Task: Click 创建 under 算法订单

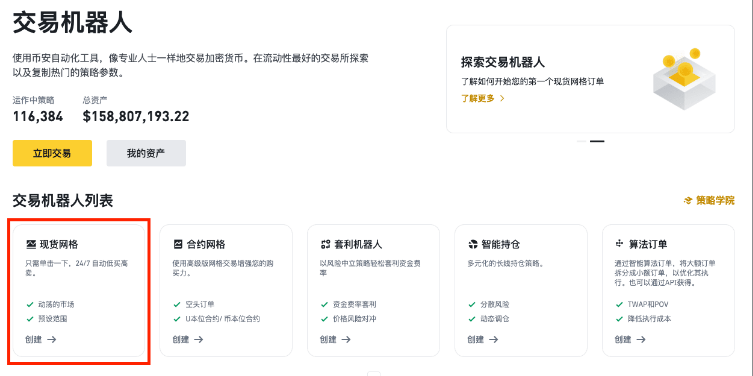Action: [x=630, y=339]
